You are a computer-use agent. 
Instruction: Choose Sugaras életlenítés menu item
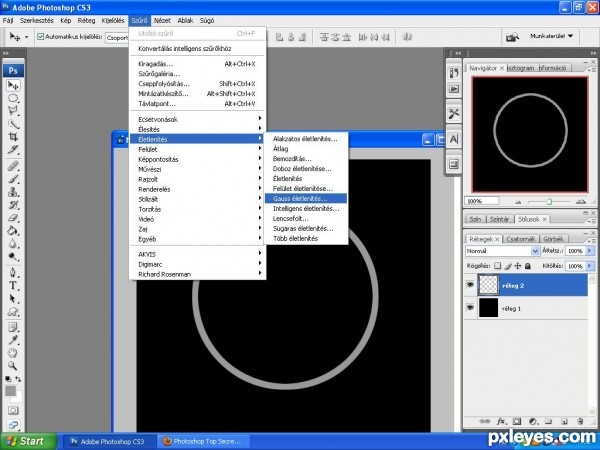click(x=306, y=228)
